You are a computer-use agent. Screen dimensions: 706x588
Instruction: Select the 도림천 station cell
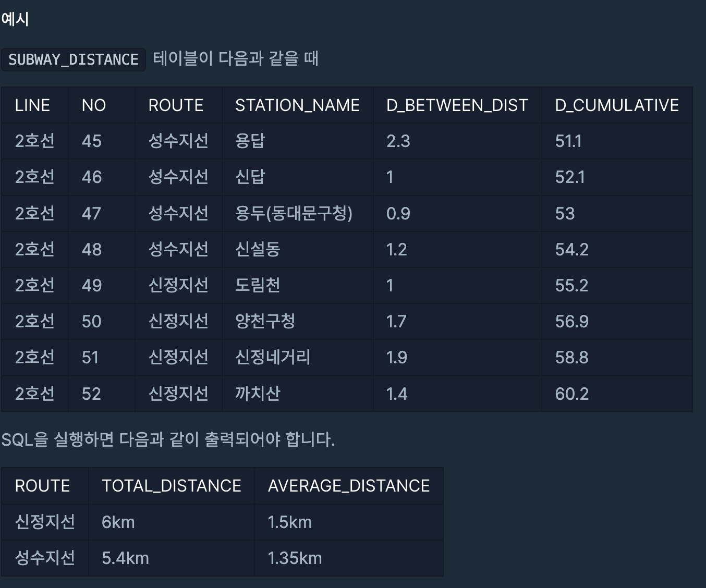click(298, 285)
